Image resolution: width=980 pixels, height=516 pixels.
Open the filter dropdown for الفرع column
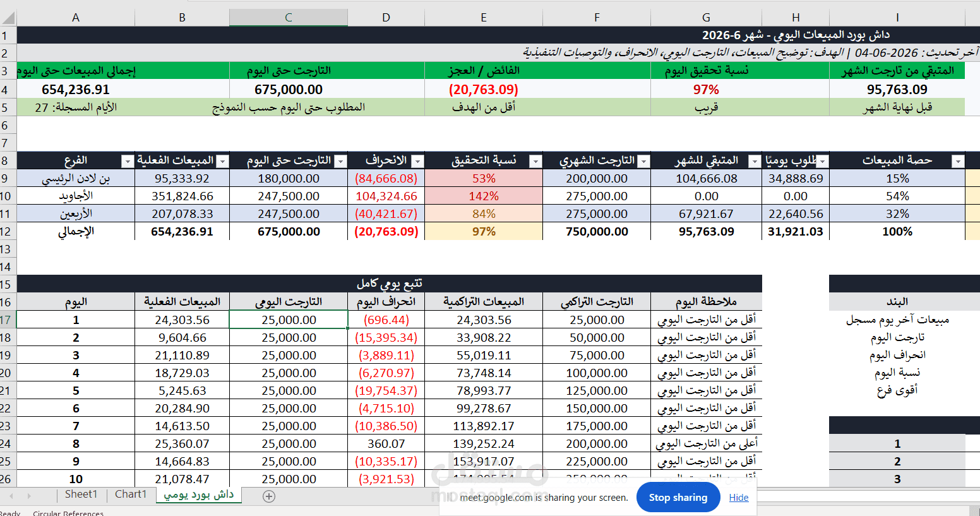point(128,162)
